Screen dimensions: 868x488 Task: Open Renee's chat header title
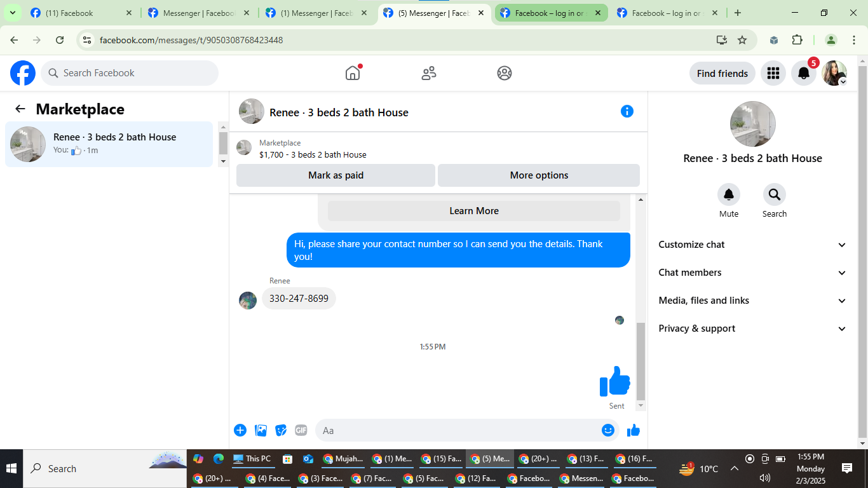point(339,112)
